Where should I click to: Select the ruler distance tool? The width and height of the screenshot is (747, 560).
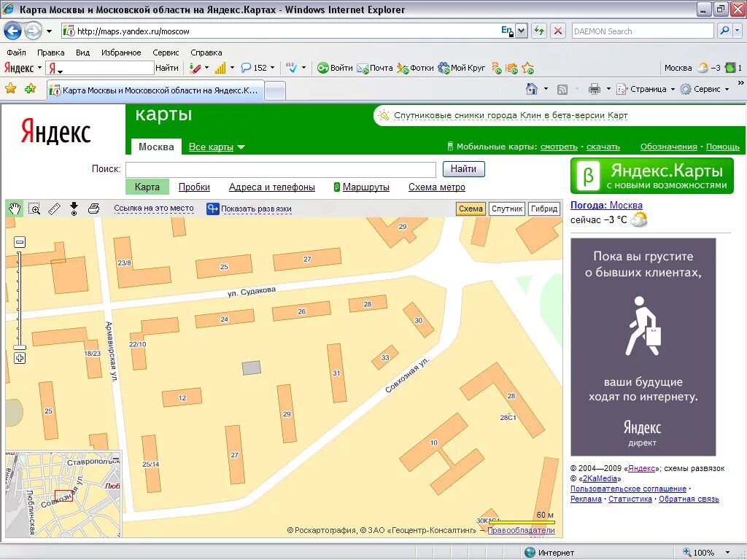(54, 209)
